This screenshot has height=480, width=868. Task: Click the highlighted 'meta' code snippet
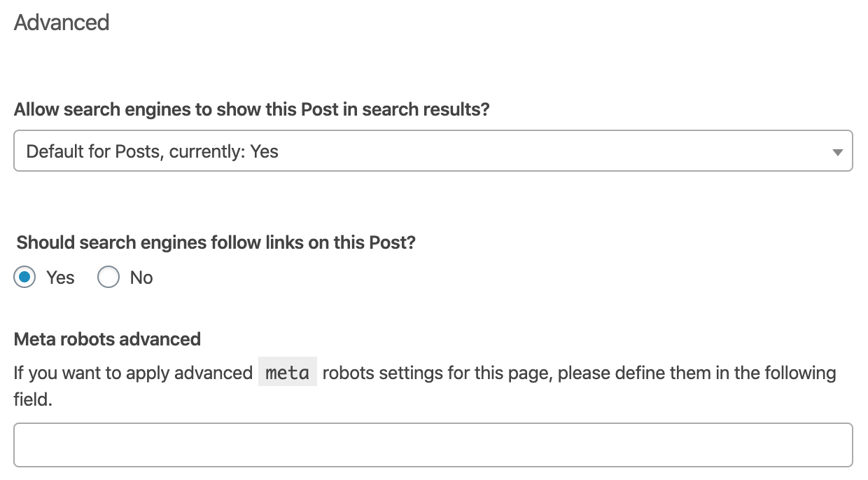pos(287,372)
